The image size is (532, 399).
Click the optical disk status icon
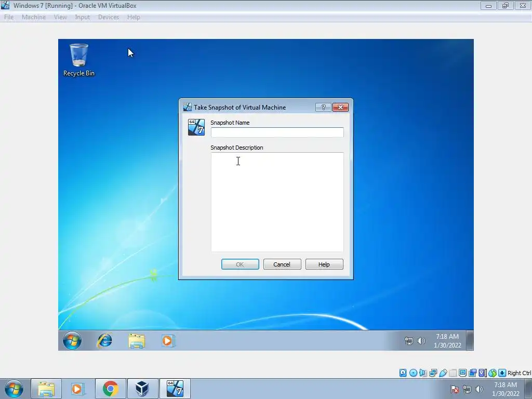413,373
